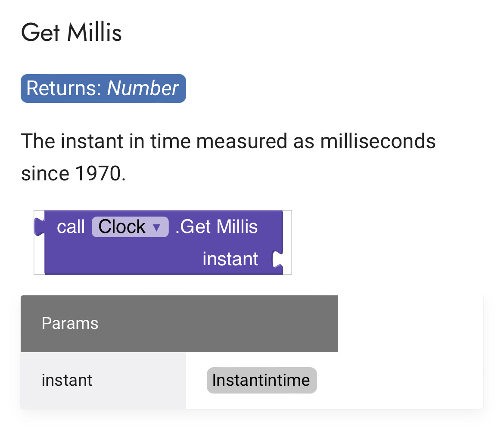The width and height of the screenshot is (504, 437).
Task: Click the empty gray header right of Params
Action: coord(258,323)
